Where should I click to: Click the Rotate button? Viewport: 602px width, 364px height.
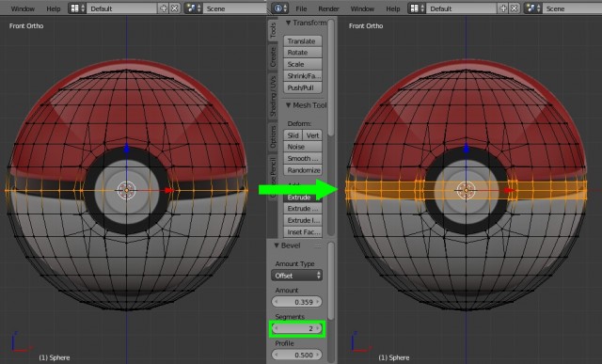tap(303, 53)
